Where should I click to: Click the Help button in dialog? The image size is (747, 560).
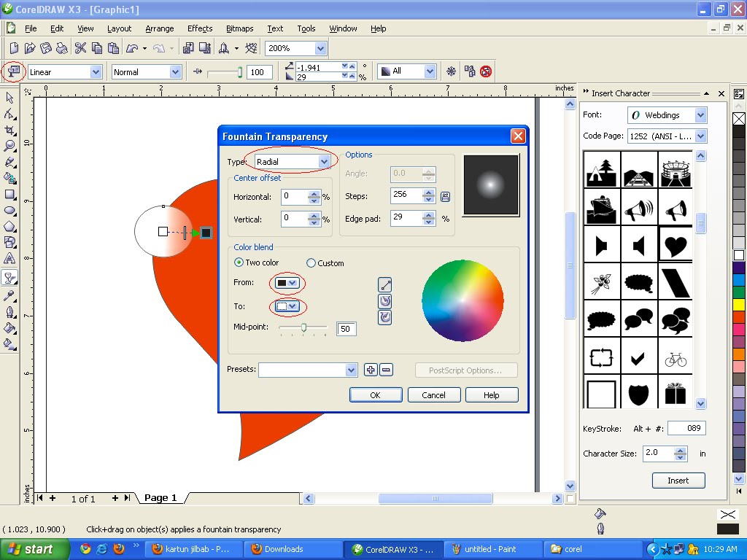click(491, 395)
